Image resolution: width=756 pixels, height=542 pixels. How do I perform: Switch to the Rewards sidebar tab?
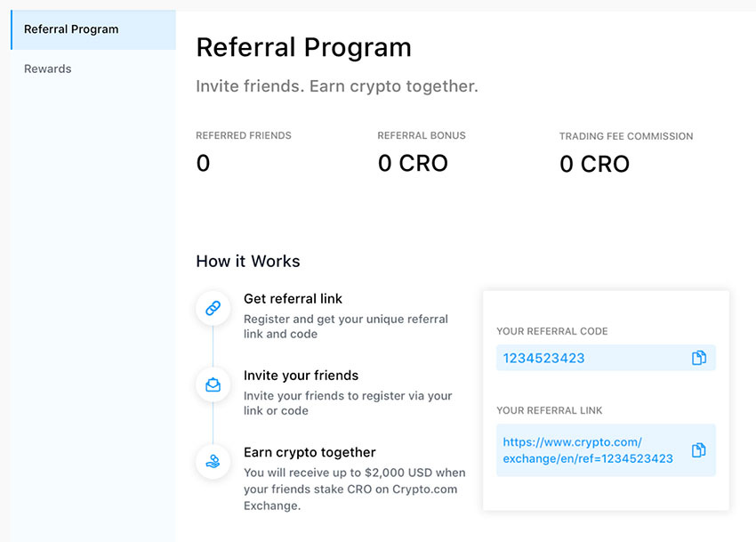(48, 69)
